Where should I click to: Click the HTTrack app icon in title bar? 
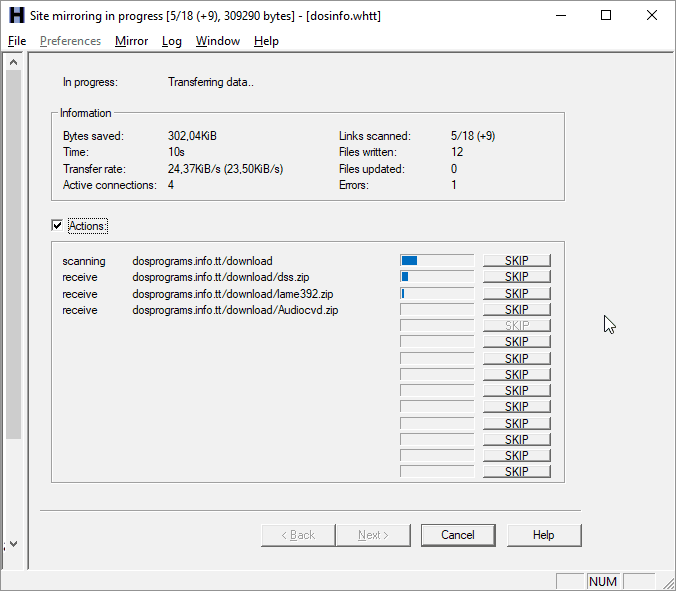tap(15, 16)
